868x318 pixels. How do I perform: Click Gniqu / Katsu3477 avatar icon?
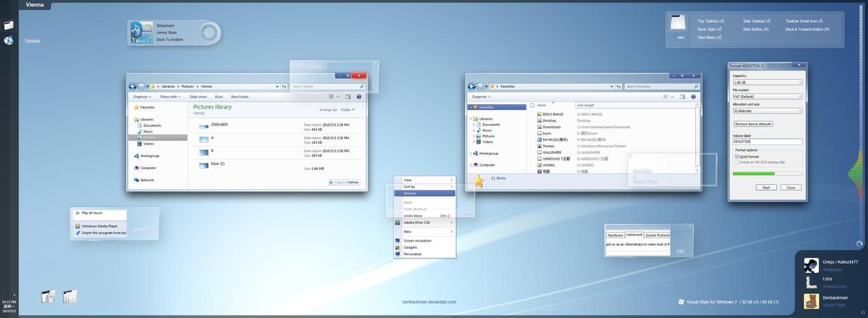point(811,265)
